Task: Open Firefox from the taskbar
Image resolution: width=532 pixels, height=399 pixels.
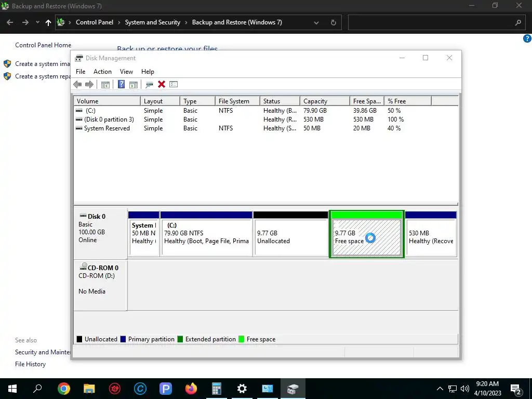Action: click(x=191, y=389)
